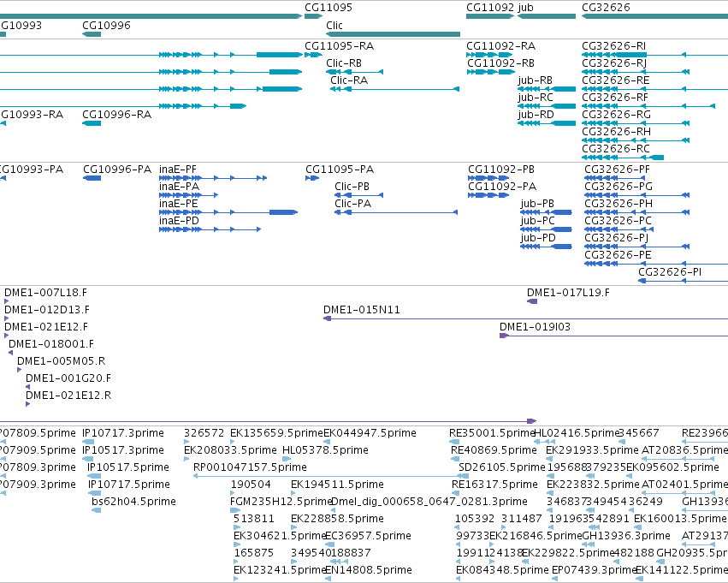This screenshot has width=728, height=583.
Task: Select BAC end DME1-012D13.F
Action: click(47, 310)
